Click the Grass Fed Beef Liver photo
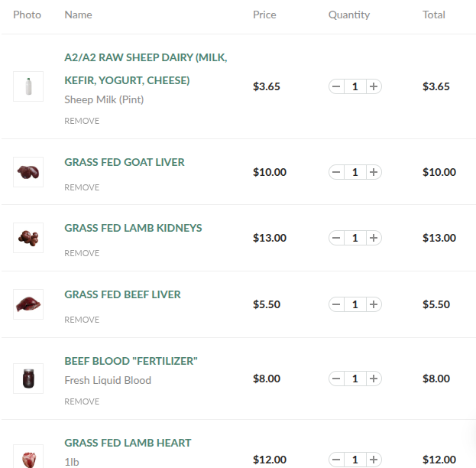476x468 pixels. click(28, 304)
